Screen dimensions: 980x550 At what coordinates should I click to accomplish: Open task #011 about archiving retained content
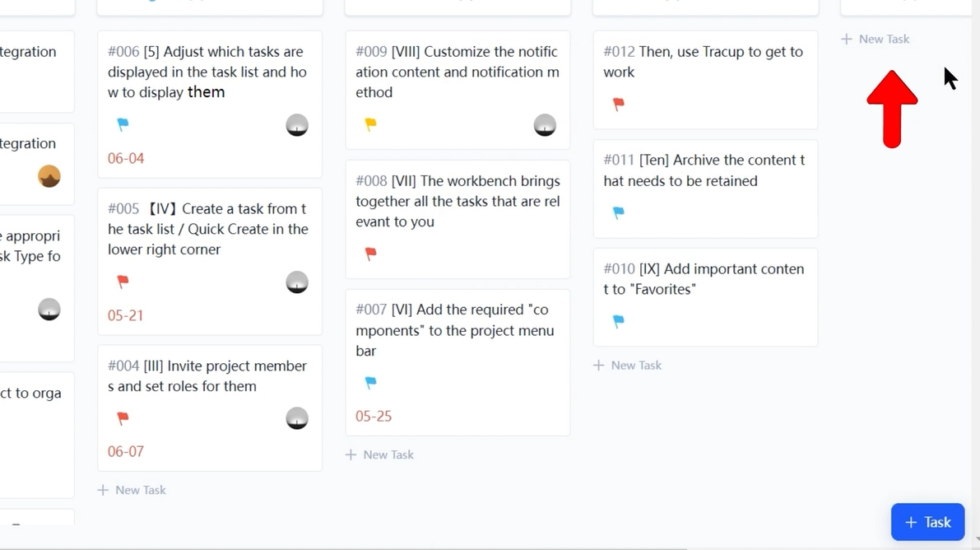(x=704, y=170)
